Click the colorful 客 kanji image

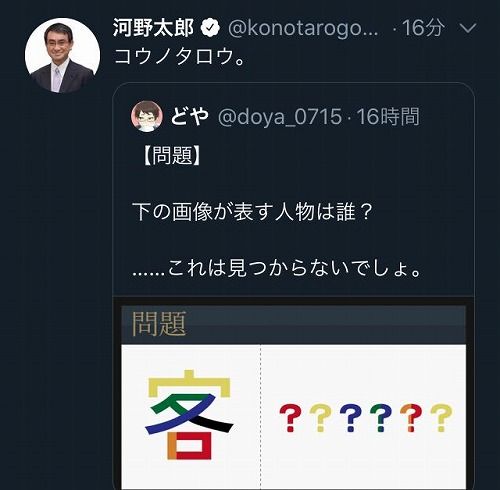[189, 415]
